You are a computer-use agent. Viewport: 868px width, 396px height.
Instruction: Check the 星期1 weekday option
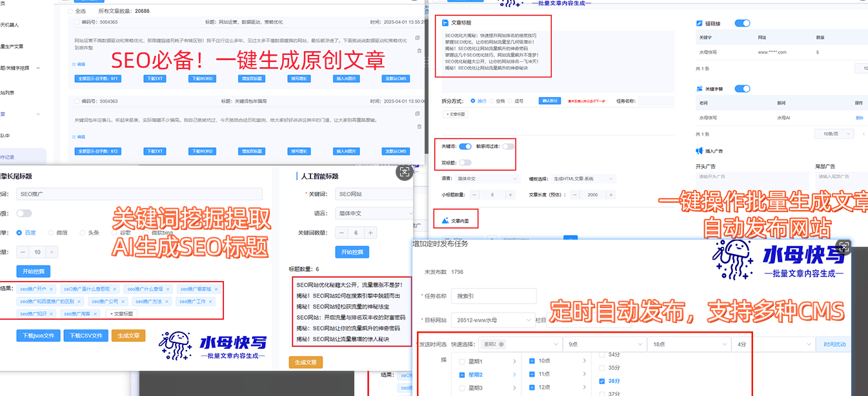[x=462, y=361]
